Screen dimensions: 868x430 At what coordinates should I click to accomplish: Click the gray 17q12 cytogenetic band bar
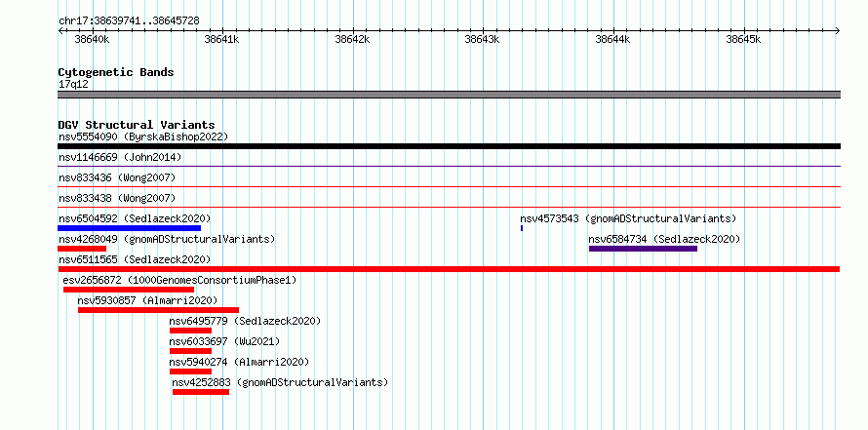pos(449,95)
